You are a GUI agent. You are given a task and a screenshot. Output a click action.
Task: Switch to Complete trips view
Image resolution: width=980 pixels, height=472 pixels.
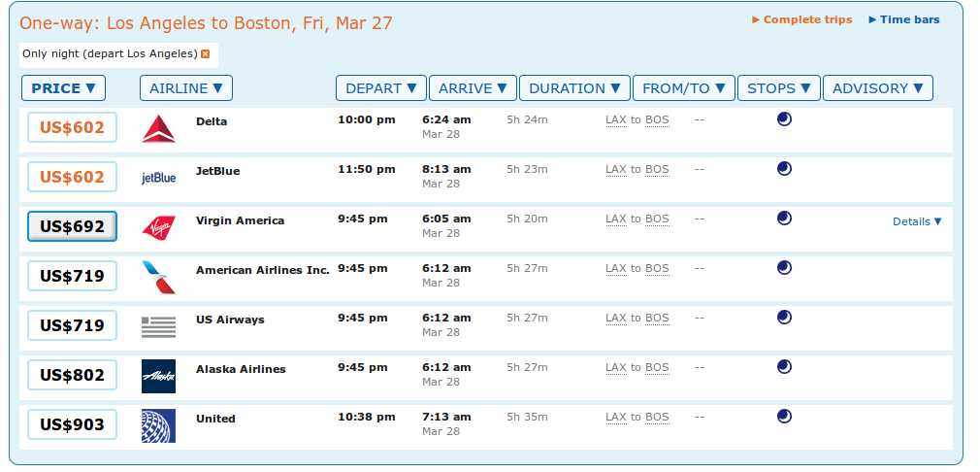pos(802,19)
